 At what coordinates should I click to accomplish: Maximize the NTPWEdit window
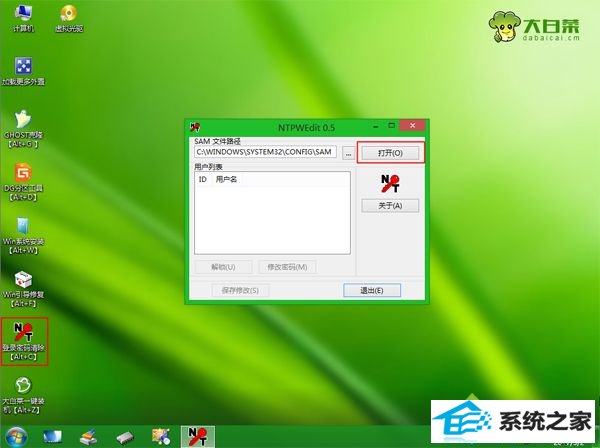tap(391, 125)
